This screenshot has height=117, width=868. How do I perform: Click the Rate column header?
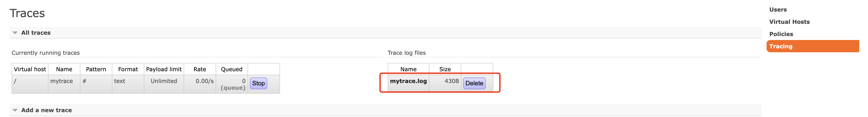(x=199, y=69)
